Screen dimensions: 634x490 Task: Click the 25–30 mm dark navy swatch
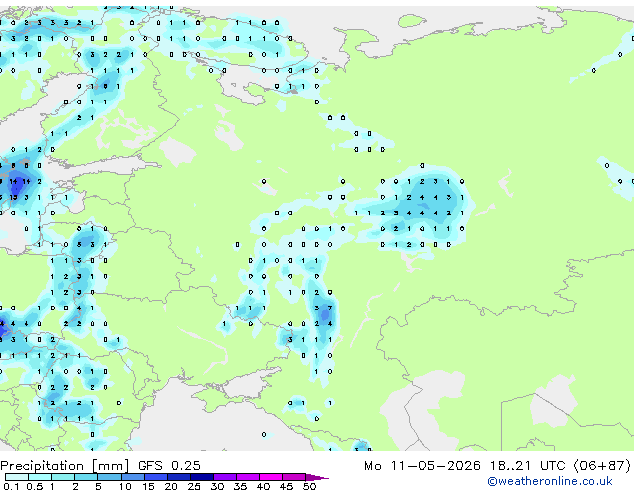point(202,477)
